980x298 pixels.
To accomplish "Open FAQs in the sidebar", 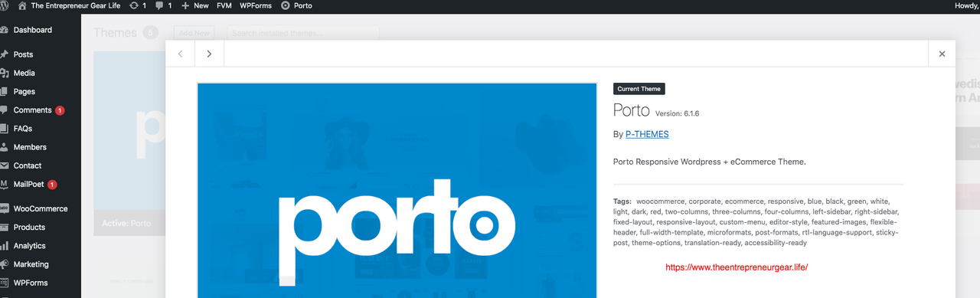I will (x=23, y=129).
